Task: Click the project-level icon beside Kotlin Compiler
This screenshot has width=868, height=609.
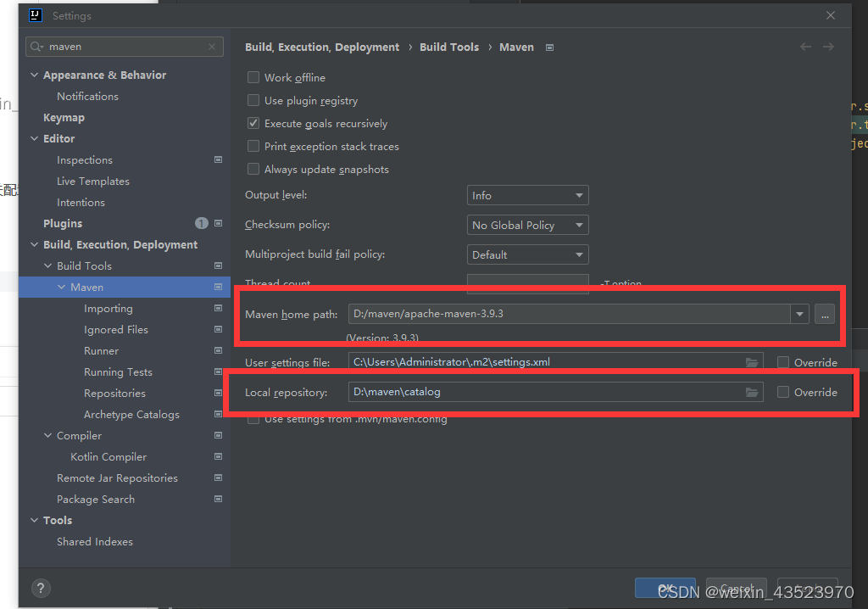Action: click(x=218, y=456)
